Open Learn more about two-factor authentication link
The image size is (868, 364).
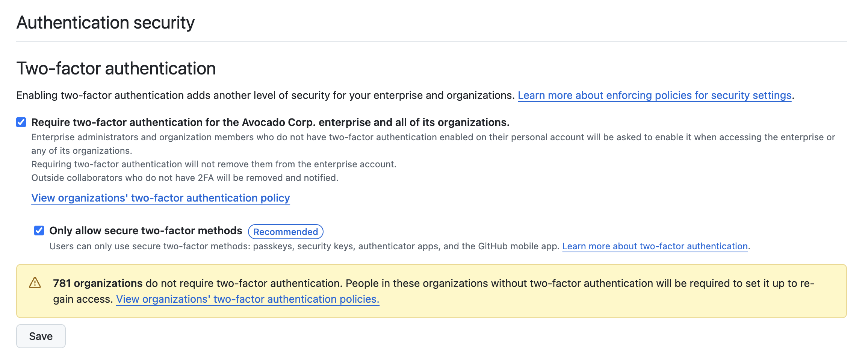pyautogui.click(x=655, y=246)
